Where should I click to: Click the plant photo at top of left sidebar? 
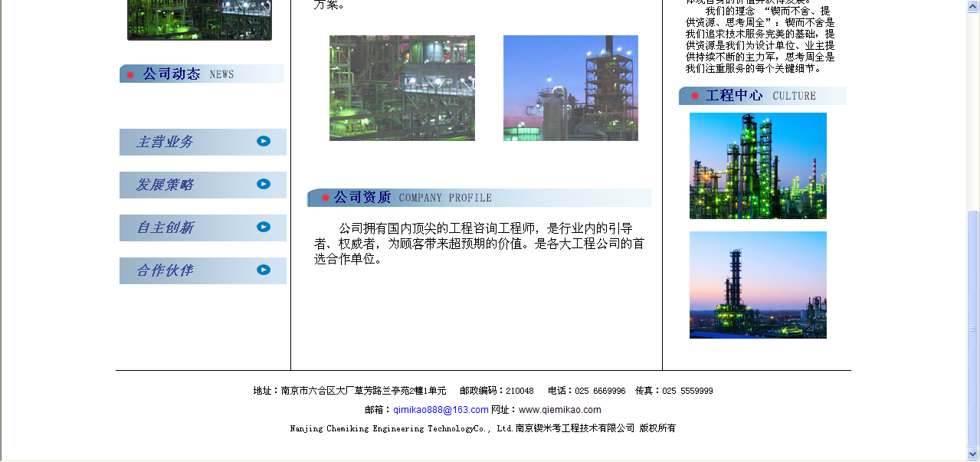pyautogui.click(x=199, y=19)
